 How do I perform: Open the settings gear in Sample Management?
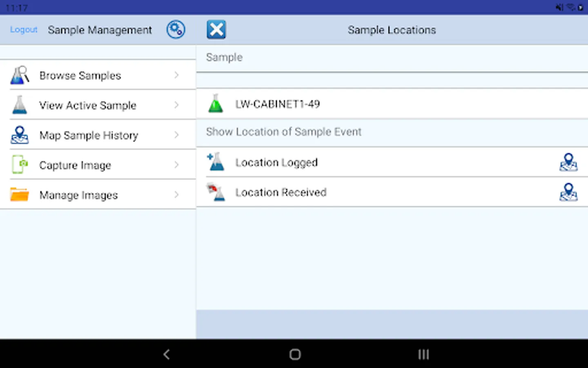click(x=176, y=29)
